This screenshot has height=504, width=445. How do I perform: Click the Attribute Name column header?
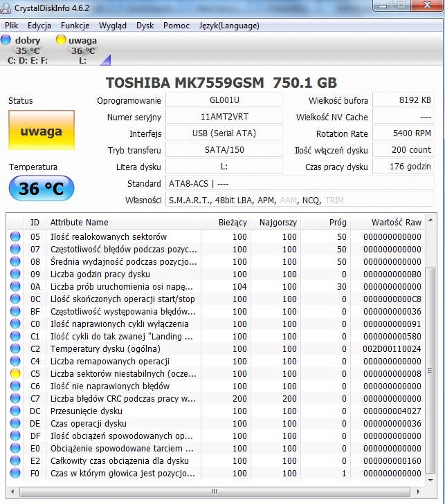click(124, 222)
